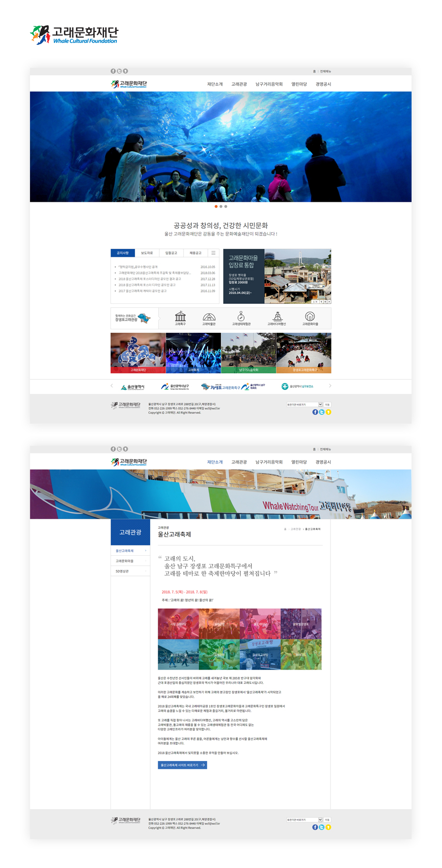Click Facebook icon in festival subpage header
Viewport: 442px width, 868px height.
tap(113, 449)
